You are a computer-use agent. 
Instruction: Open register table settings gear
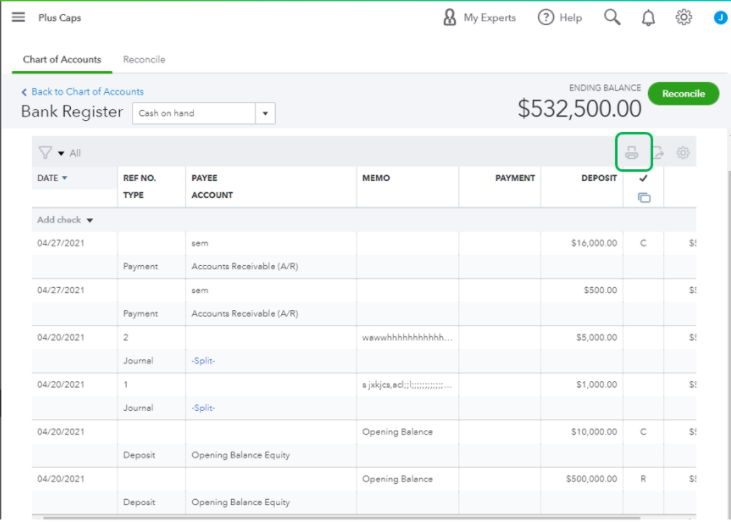[684, 153]
